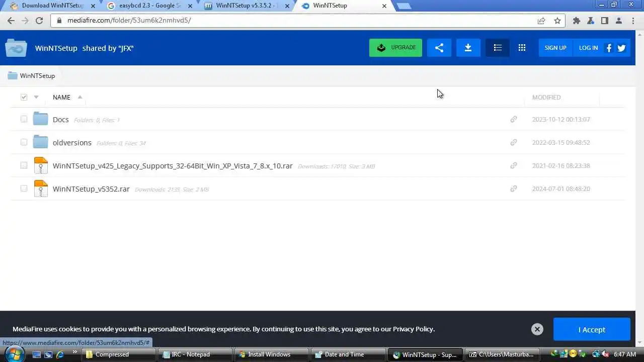
Task: Open WinNTSetup_v425_Legacy_Supports rar file link
Action: tap(173, 166)
